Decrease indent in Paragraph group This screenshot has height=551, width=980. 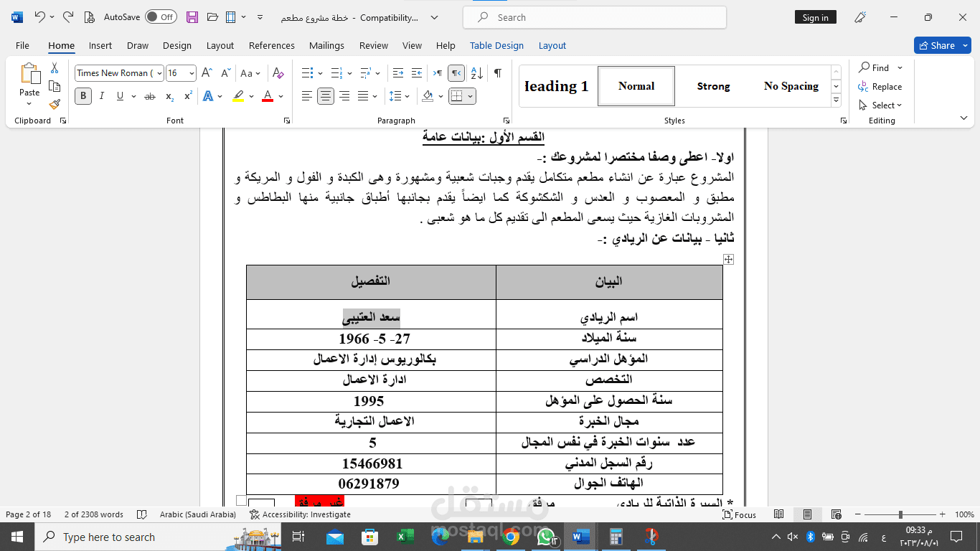coord(398,73)
